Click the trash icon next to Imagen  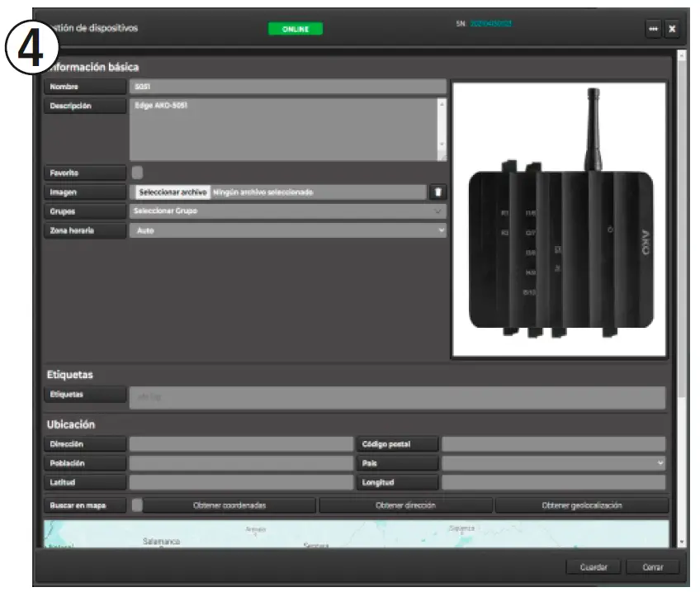pos(437,191)
